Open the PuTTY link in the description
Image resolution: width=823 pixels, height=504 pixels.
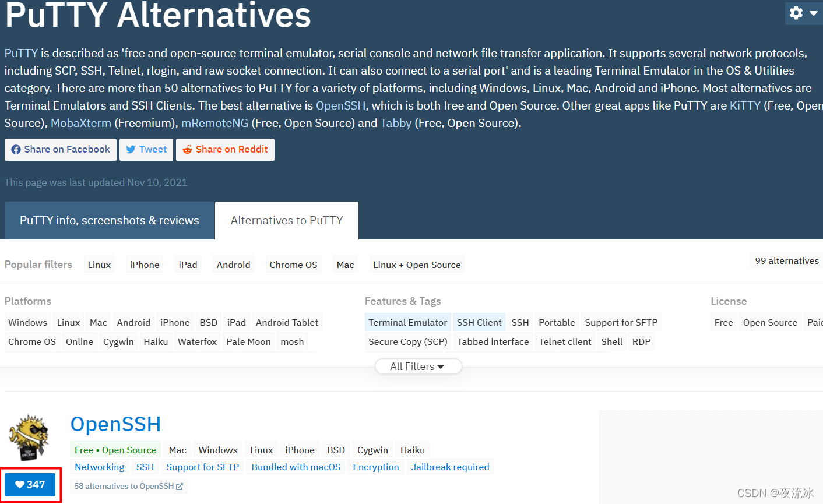pyautogui.click(x=21, y=53)
